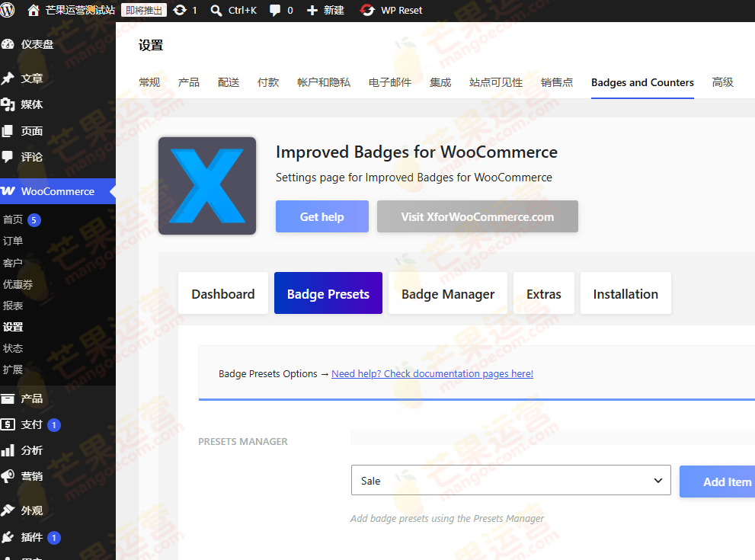
Task: Open the Installation tab
Action: (x=625, y=293)
